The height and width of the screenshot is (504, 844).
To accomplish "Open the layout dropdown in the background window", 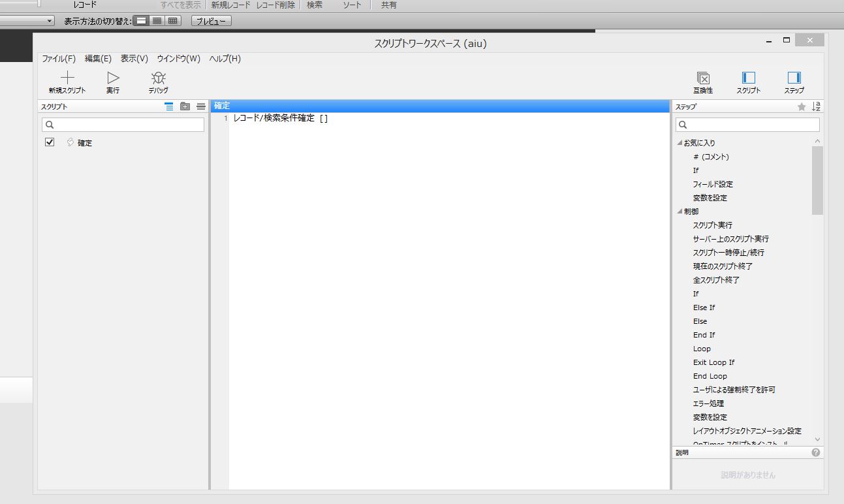I will click(x=50, y=21).
